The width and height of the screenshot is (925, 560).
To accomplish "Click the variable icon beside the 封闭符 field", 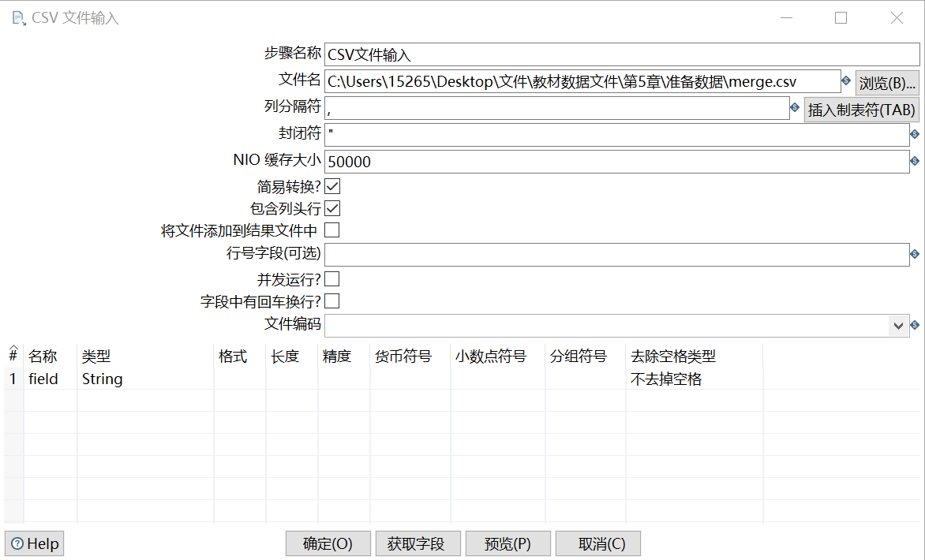I will coord(915,134).
